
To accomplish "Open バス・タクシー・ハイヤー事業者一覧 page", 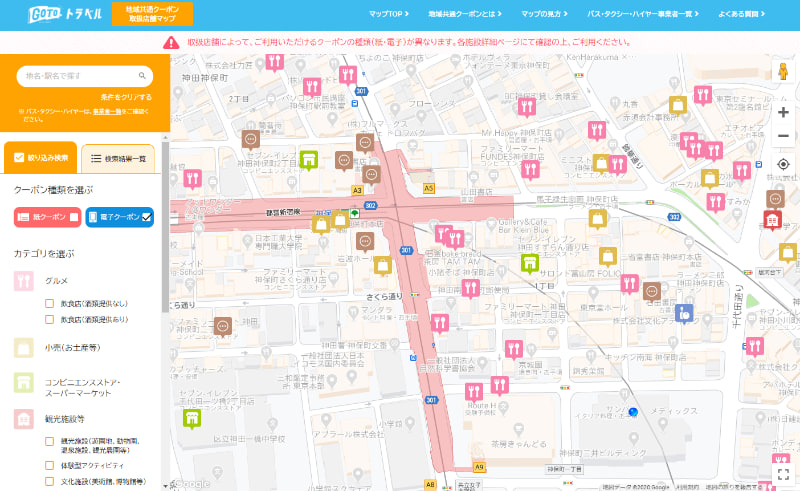I will [643, 14].
